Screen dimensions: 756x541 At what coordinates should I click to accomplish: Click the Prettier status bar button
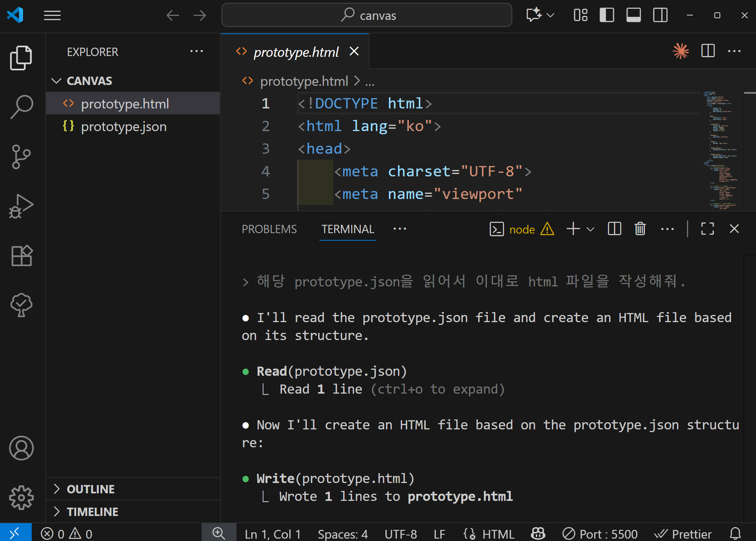[683, 534]
